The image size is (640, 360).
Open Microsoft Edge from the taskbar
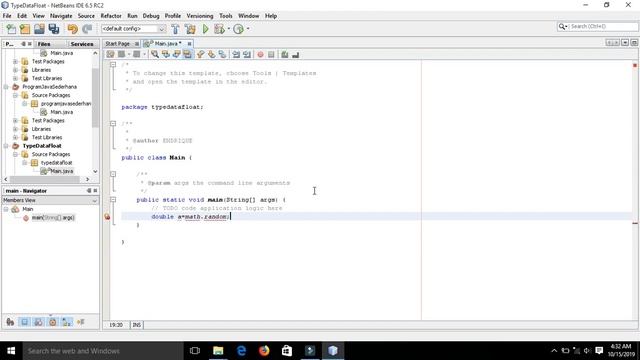tap(241, 351)
